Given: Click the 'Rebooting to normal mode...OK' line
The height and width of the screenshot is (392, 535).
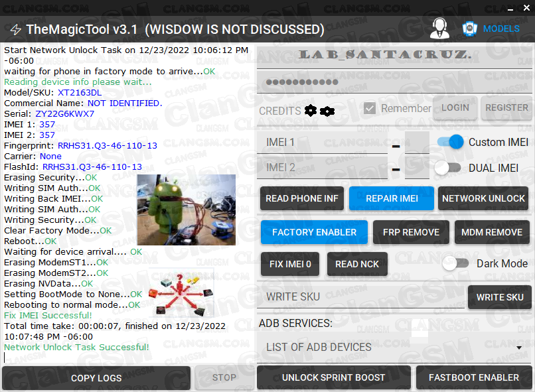Looking at the screenshot, I should click(x=72, y=304).
